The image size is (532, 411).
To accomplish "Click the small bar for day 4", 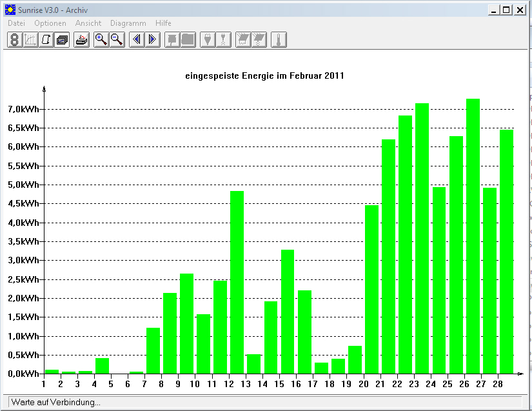I will click(102, 366).
